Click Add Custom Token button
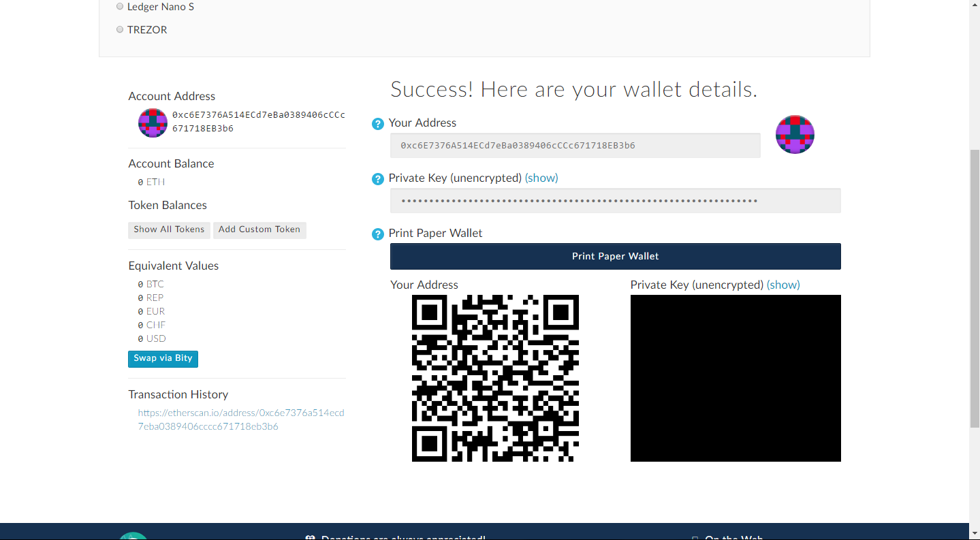980x540 pixels. pos(259,229)
